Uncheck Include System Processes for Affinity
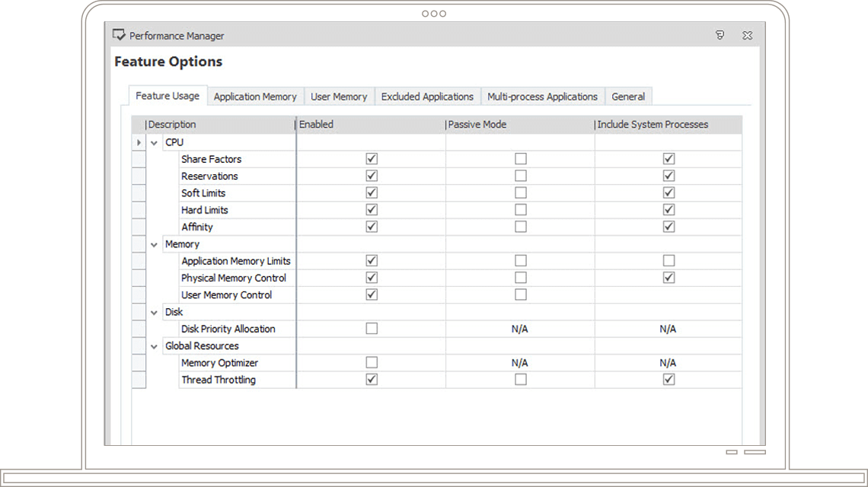This screenshot has height=487, width=868. (x=669, y=226)
